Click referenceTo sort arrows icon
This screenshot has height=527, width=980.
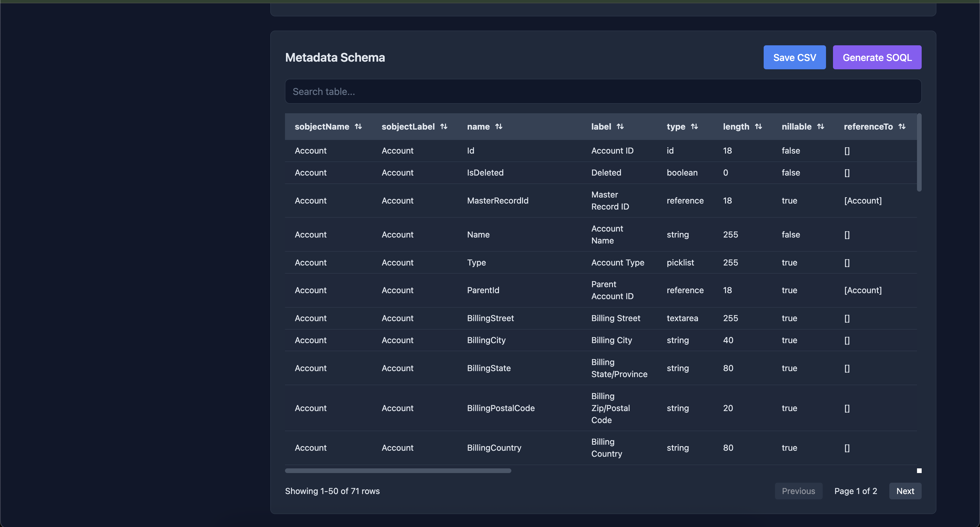coord(902,127)
